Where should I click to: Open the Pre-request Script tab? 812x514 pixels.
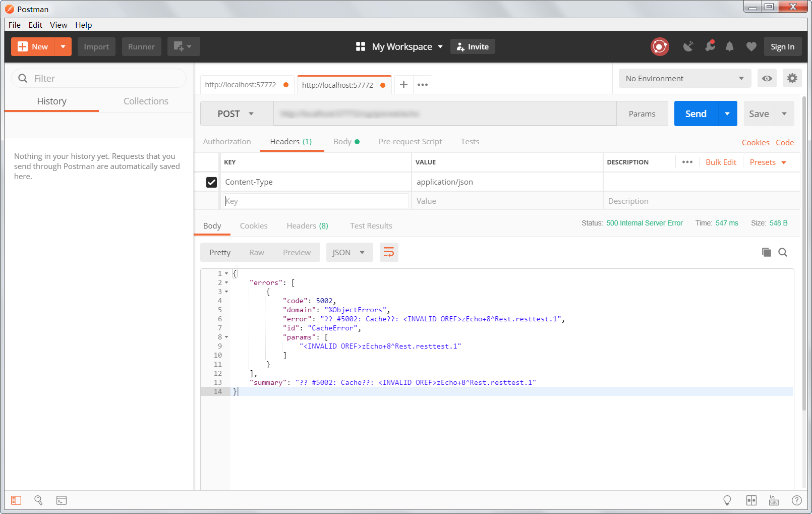[x=411, y=142]
